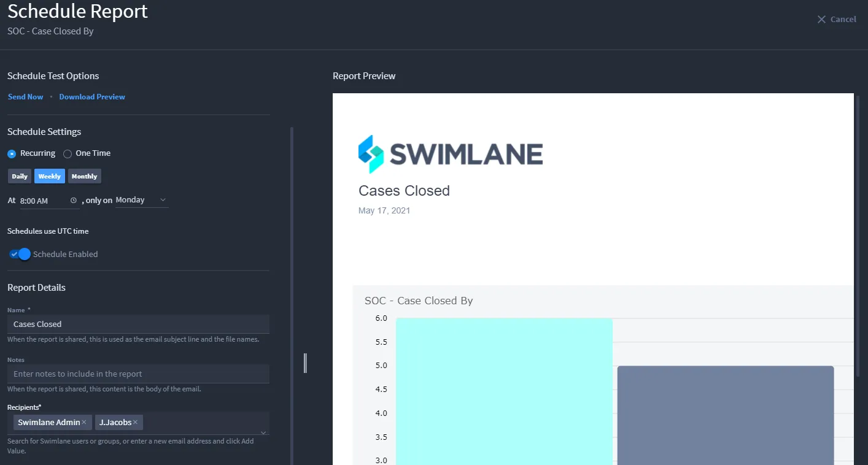Image resolution: width=868 pixels, height=465 pixels.
Task: Click the Report Preview heading
Action: [x=364, y=76]
